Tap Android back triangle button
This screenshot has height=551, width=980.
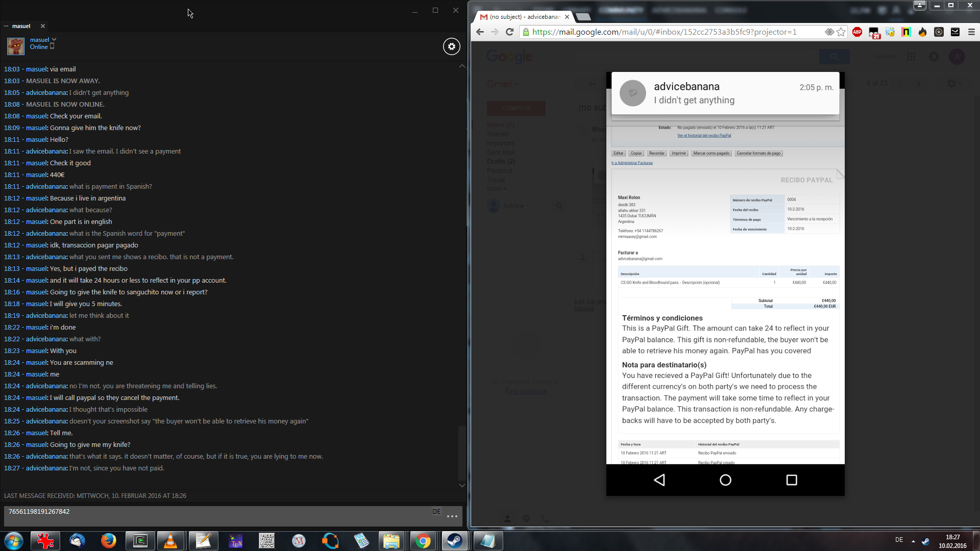[x=659, y=480]
